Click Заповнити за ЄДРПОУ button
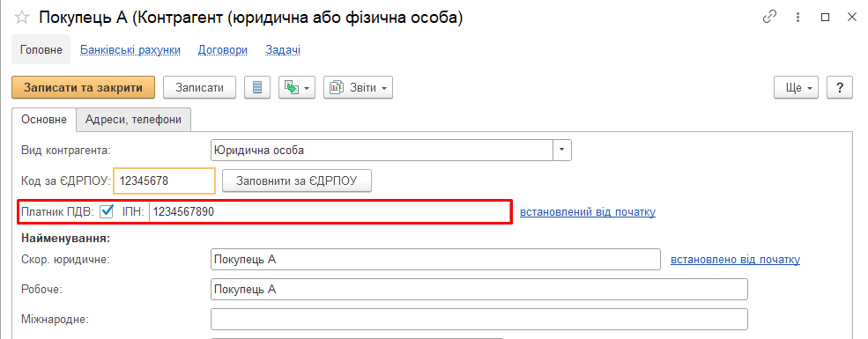868x339 pixels. pos(297,181)
